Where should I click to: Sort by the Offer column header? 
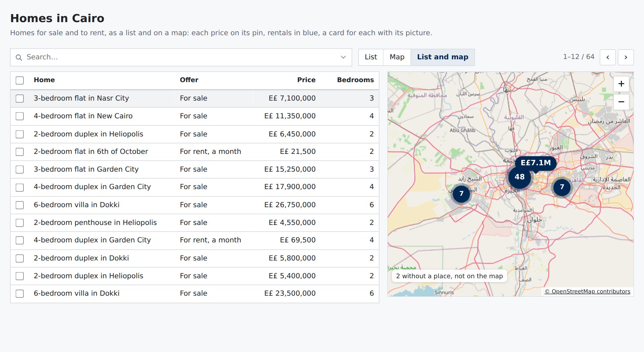[x=189, y=80]
